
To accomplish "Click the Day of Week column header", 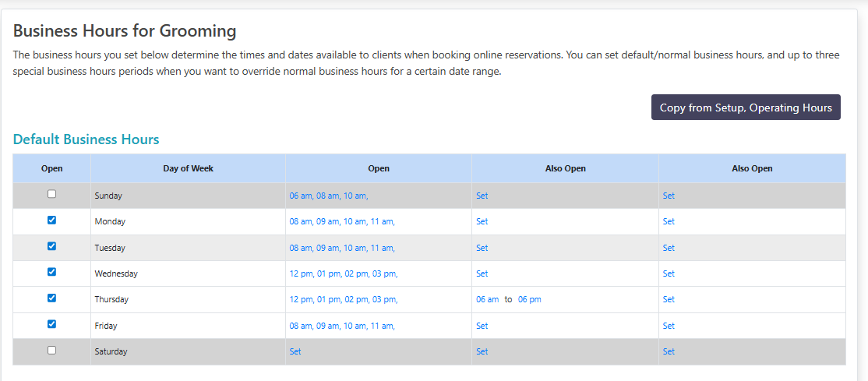I will (188, 168).
